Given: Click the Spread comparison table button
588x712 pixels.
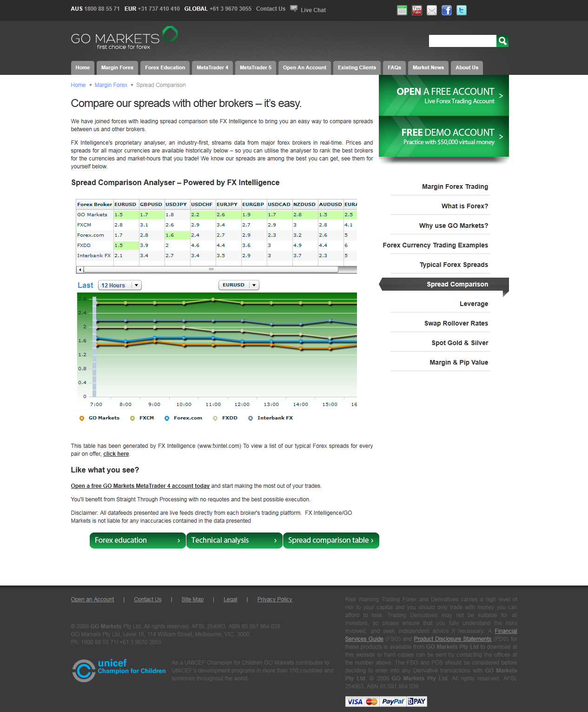Looking at the screenshot, I should [x=331, y=540].
